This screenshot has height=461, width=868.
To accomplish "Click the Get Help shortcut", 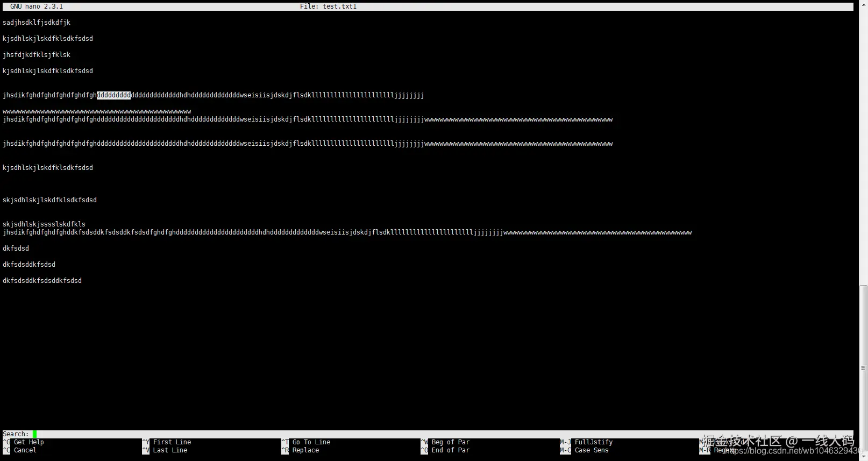I will (x=23, y=442).
